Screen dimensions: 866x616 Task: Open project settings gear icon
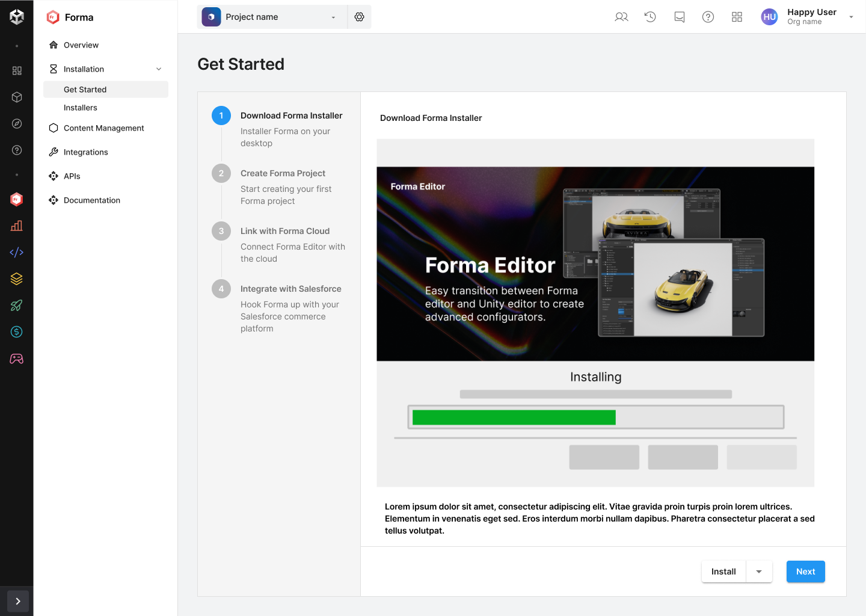pos(359,17)
